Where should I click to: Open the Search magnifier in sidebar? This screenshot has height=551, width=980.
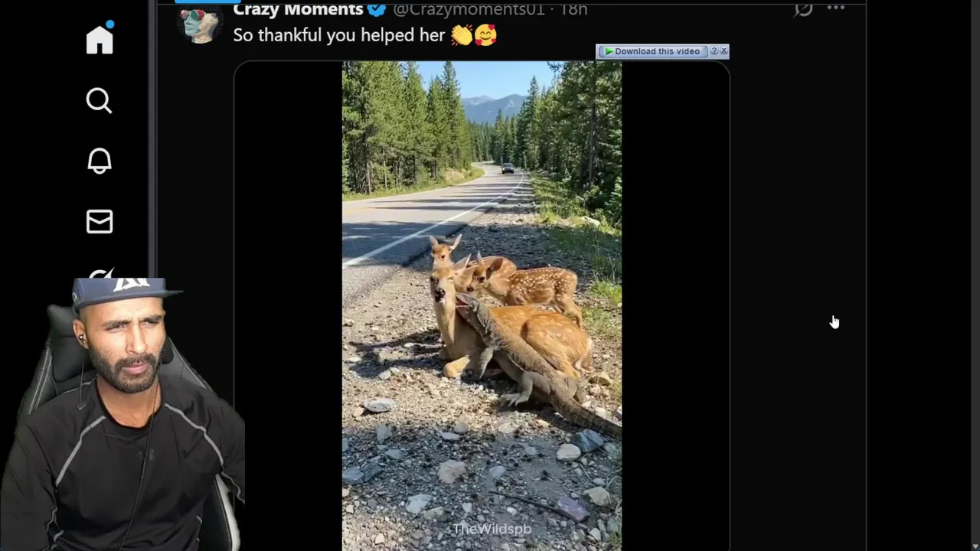(x=99, y=100)
